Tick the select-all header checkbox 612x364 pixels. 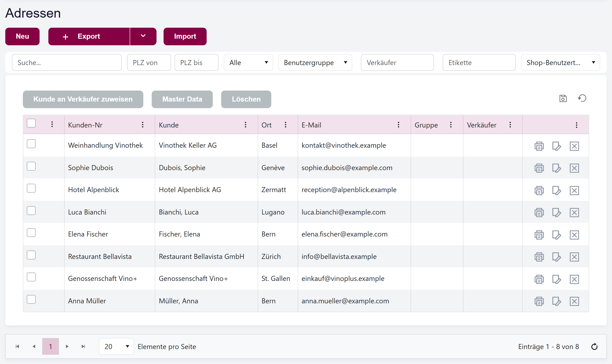coord(31,123)
